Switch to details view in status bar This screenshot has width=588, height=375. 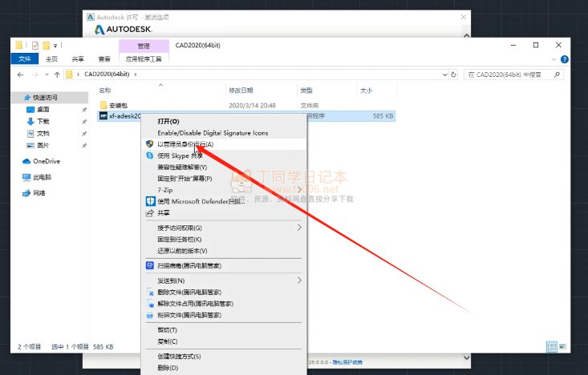point(552,346)
